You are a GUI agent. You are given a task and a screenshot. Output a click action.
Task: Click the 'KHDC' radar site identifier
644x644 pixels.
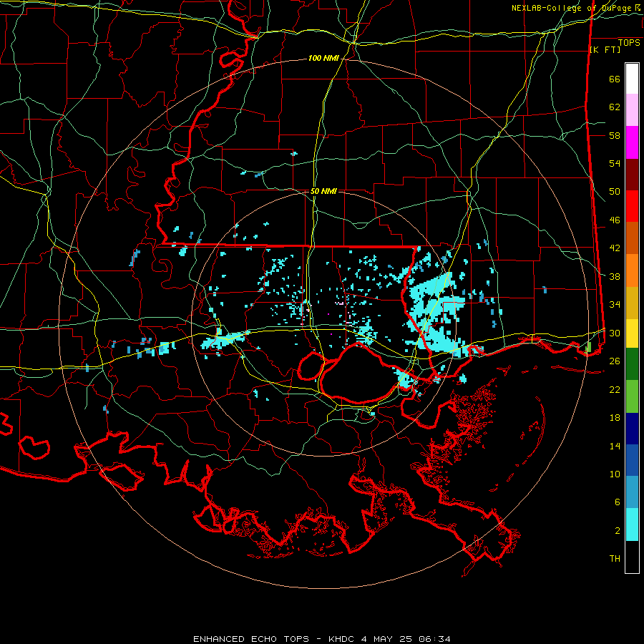point(341,639)
